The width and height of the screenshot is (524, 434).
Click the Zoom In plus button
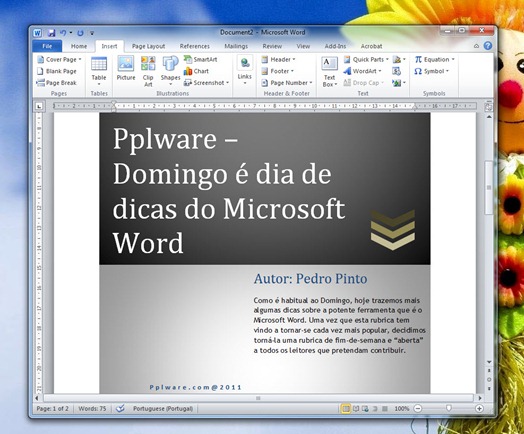coord(479,409)
